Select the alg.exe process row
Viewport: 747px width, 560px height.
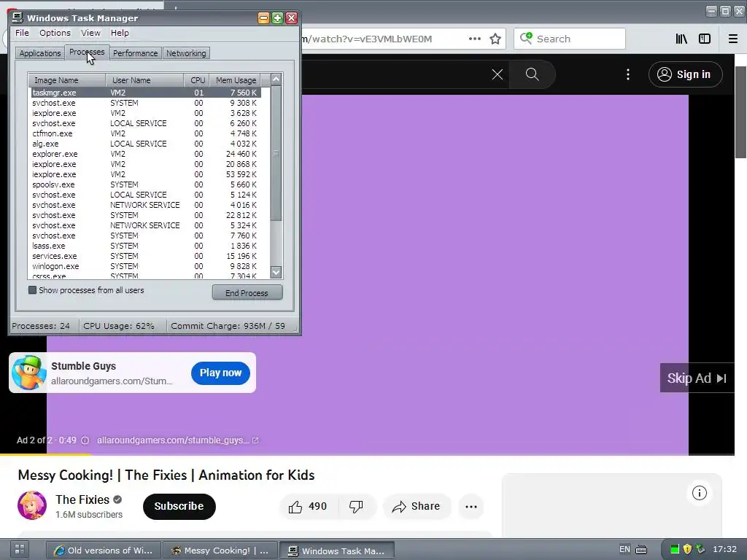[x=146, y=144]
